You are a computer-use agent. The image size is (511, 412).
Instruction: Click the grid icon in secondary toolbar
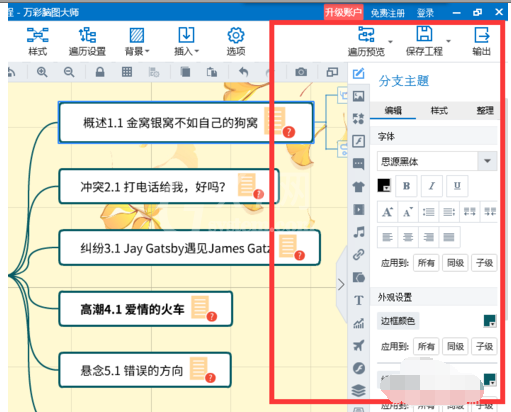pyautogui.click(x=127, y=72)
